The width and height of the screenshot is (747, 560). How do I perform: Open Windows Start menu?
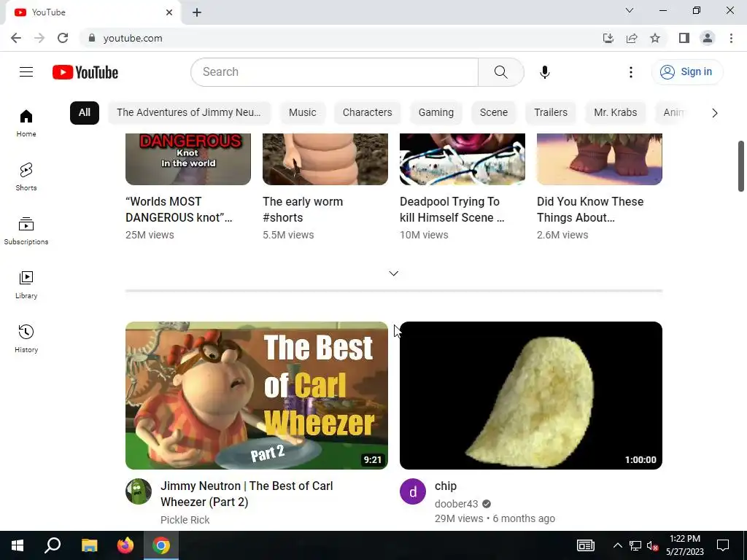click(x=18, y=545)
